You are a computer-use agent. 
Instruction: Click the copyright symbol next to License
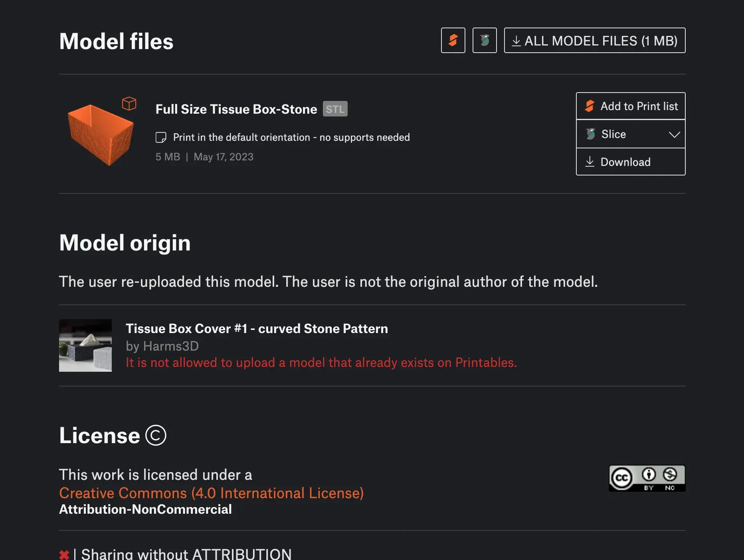(x=156, y=435)
